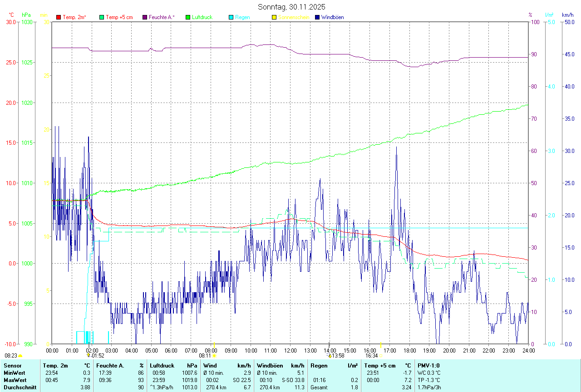Viewport: 581px width, 392px height.
Task: Click the green Temp +5 cm legend square
Action: [x=102, y=17]
